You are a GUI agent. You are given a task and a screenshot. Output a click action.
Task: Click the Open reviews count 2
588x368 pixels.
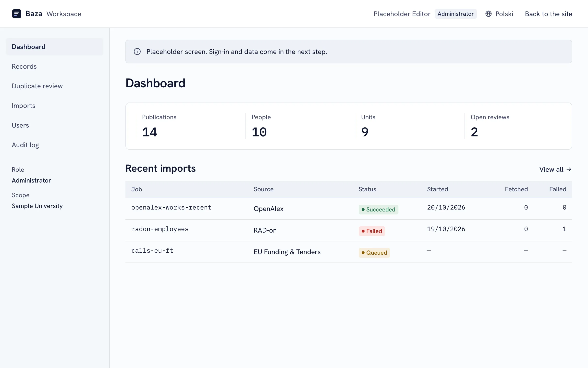point(474,132)
